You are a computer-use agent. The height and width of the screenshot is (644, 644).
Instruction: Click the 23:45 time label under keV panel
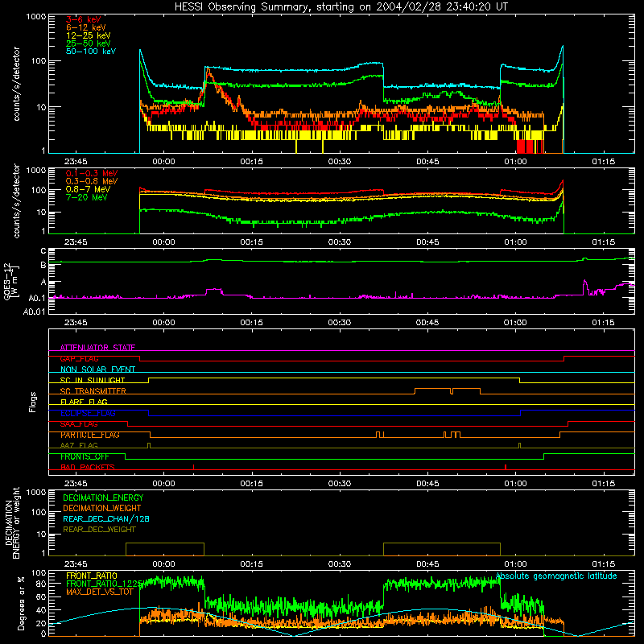tap(76, 162)
